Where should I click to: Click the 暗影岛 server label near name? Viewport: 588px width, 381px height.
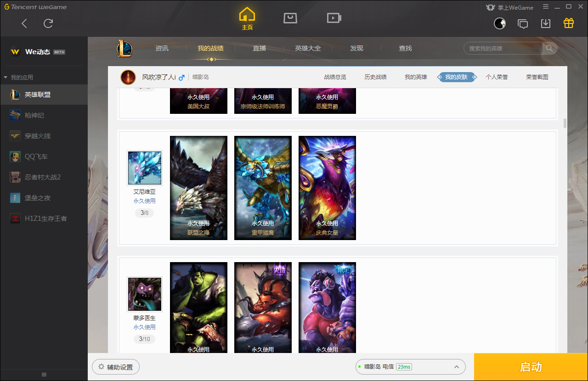pos(200,77)
